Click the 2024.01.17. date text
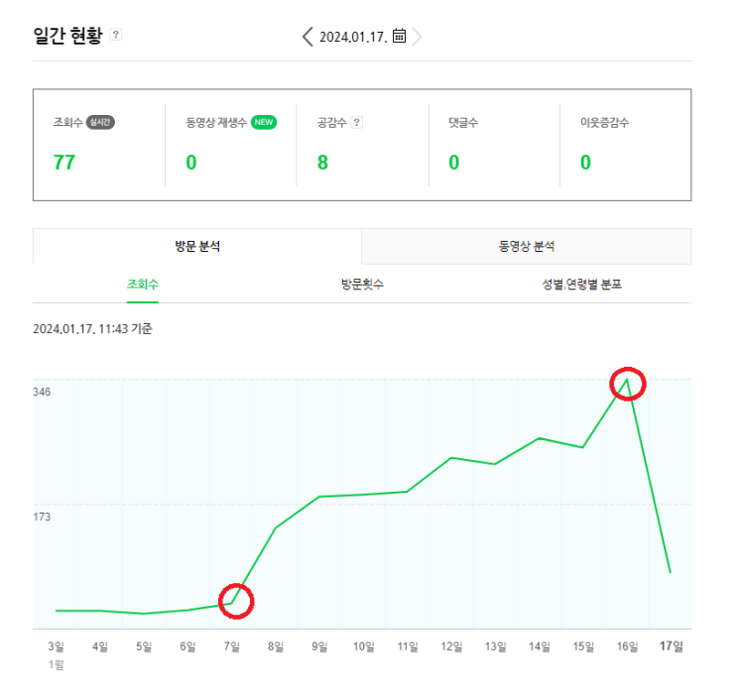The image size is (737, 700). [x=353, y=37]
